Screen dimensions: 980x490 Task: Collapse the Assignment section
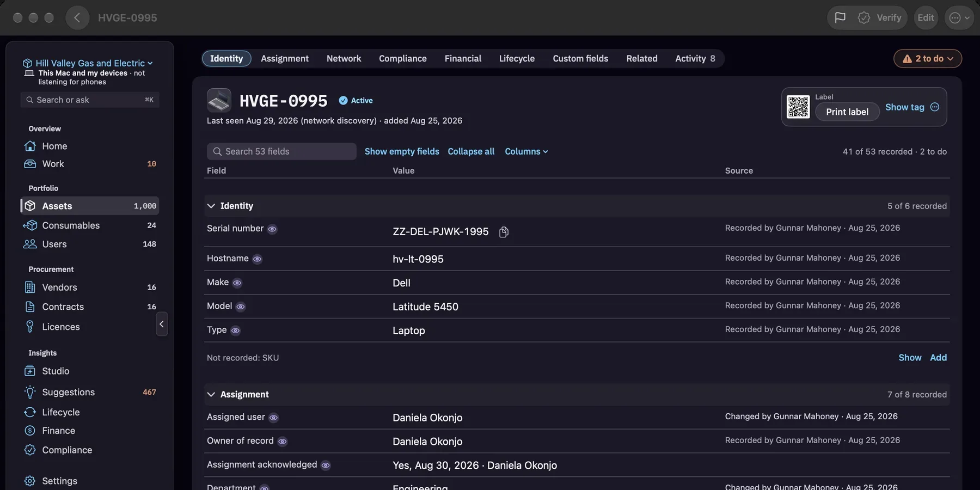pos(211,394)
